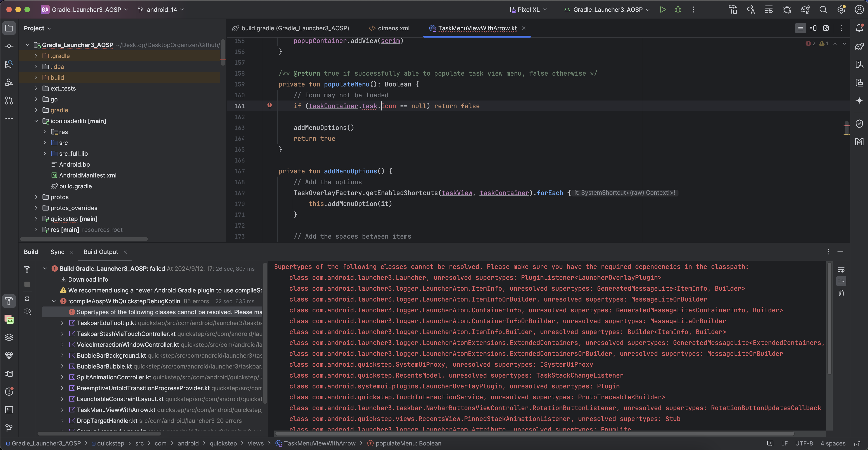This screenshot has height=450, width=868.
Task: Open the Project tool window folder icon
Action: [9, 28]
